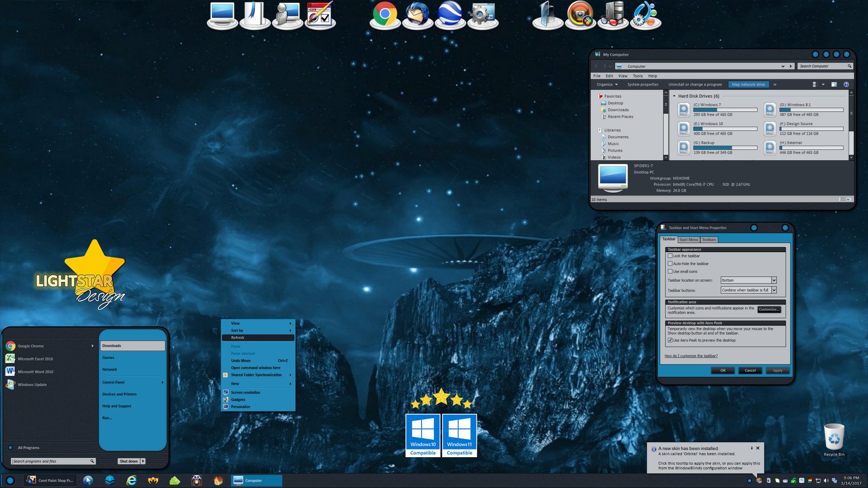Open Internet Explorer from taskbar
The width and height of the screenshot is (868, 488).
click(131, 480)
